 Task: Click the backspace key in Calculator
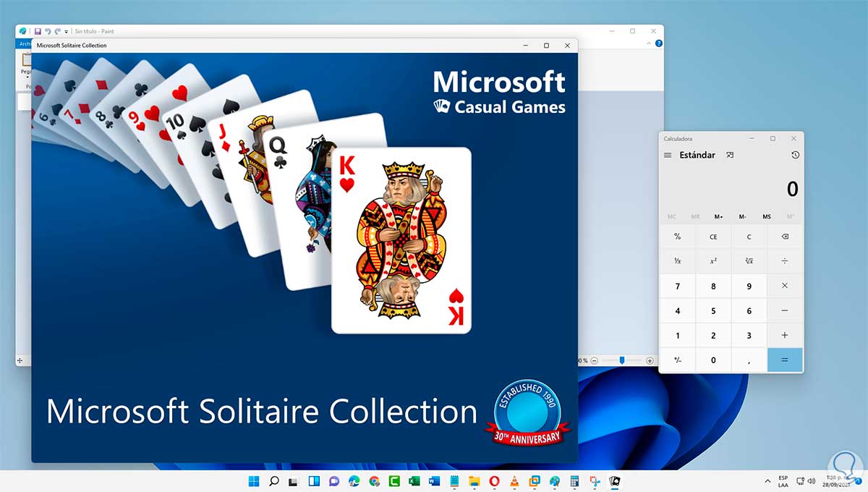click(x=785, y=237)
